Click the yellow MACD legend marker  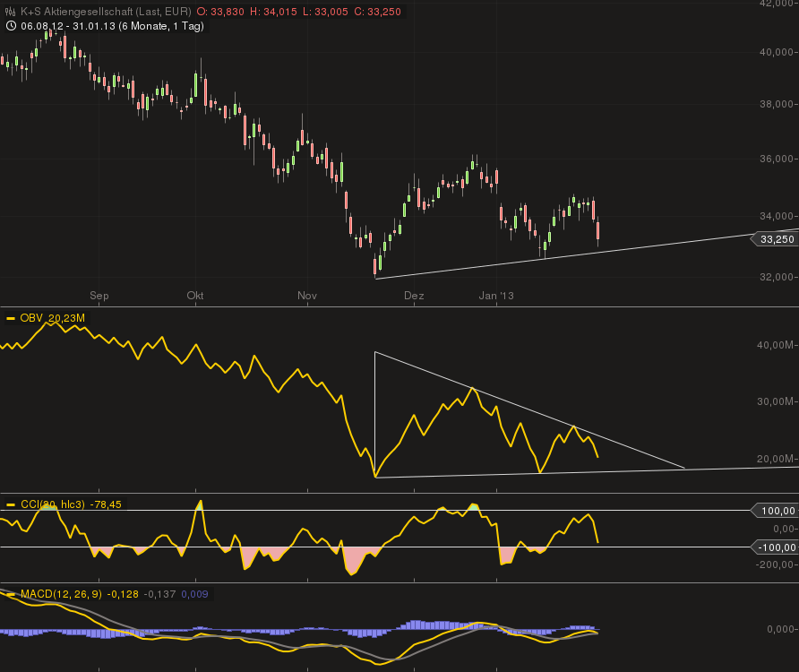tap(11, 595)
